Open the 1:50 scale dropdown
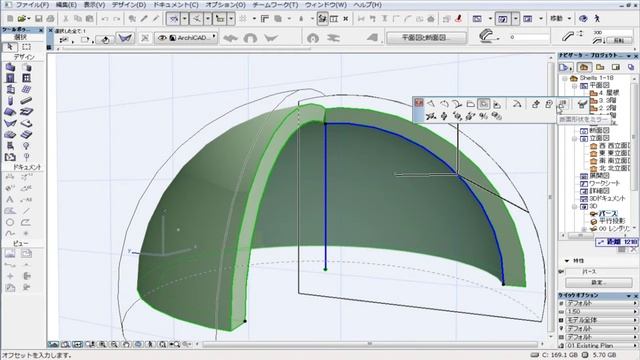640x360 pixels. tap(600, 312)
